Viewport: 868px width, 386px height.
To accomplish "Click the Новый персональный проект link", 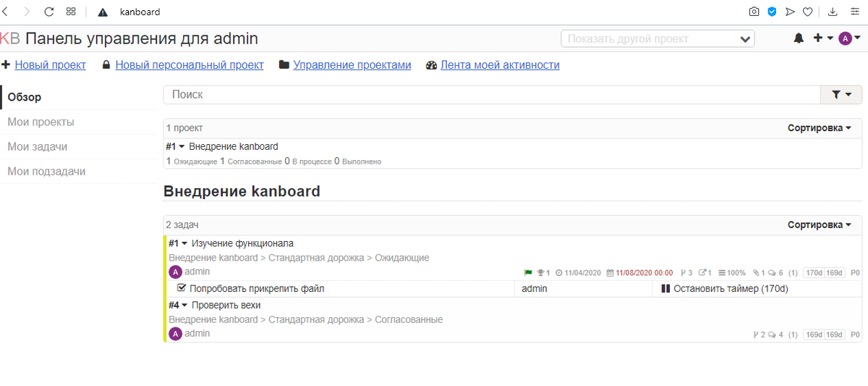I will (190, 65).
